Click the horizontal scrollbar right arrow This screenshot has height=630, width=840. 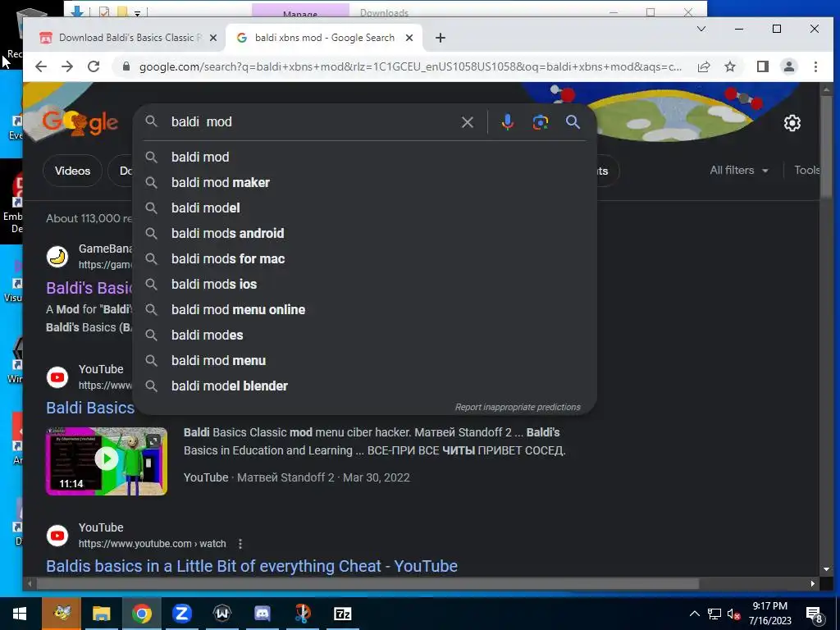coord(813,583)
